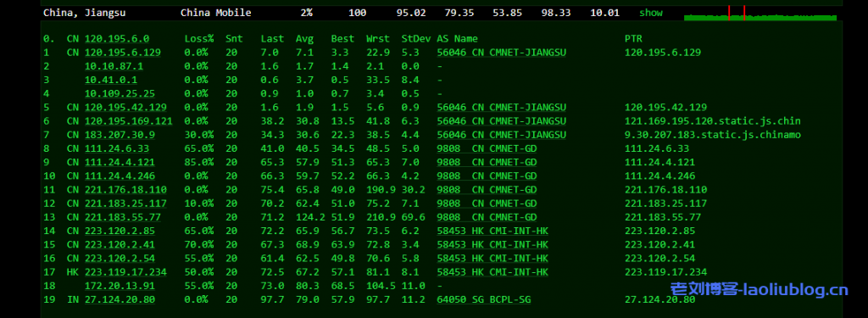Click hop 7 IP 183.207.30.9

120,135
